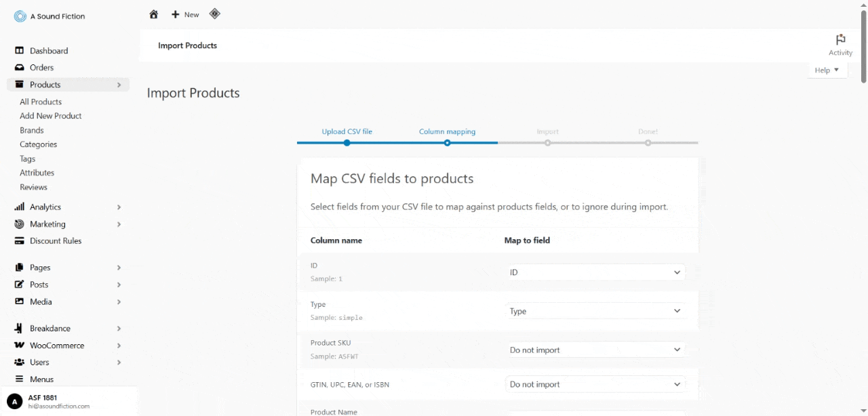Open Media library from the sidebar

39,301
